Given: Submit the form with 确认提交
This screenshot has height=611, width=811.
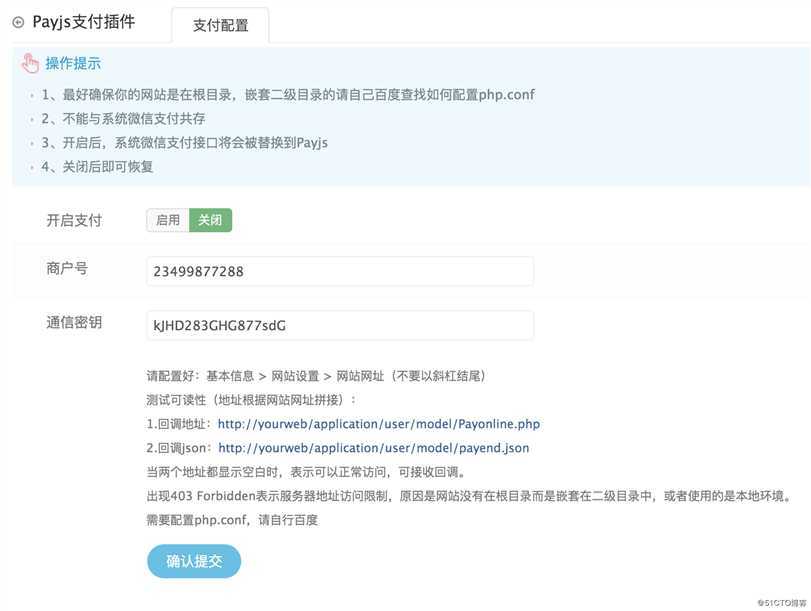Looking at the screenshot, I should click(x=194, y=561).
